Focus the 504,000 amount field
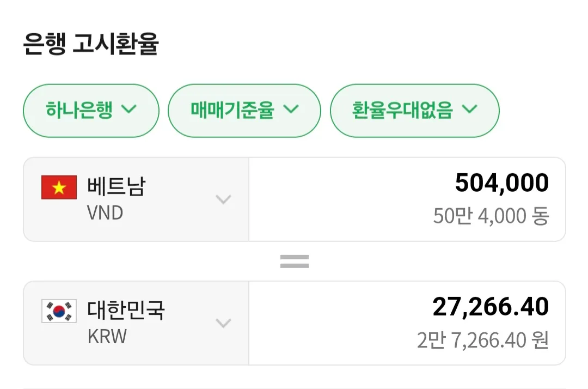Screen dimensions: 588x389 click(501, 184)
